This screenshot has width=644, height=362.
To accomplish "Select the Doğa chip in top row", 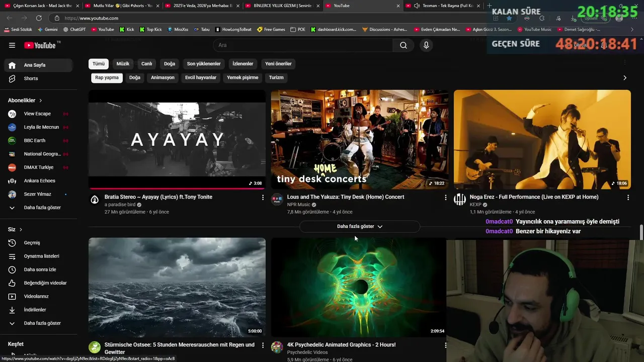I will [170, 64].
